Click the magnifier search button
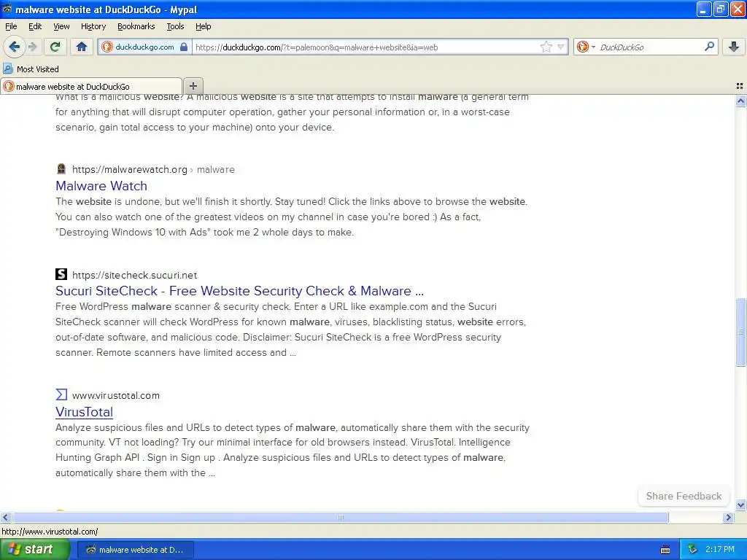The image size is (747, 560). pos(709,47)
